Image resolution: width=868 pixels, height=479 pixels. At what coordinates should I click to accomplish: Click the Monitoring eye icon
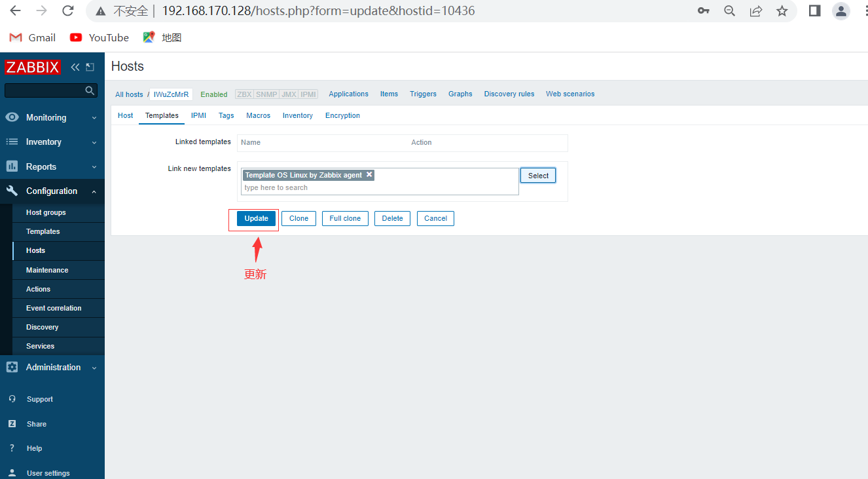12,117
